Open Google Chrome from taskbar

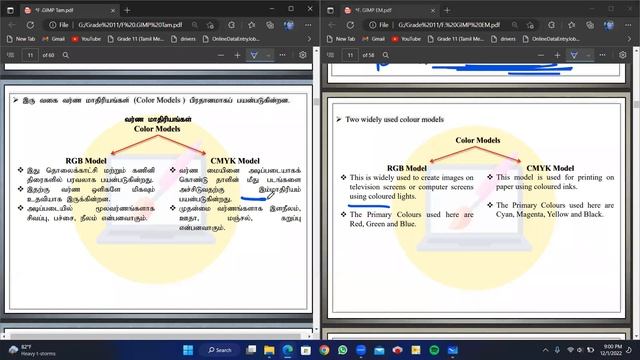(x=324, y=350)
